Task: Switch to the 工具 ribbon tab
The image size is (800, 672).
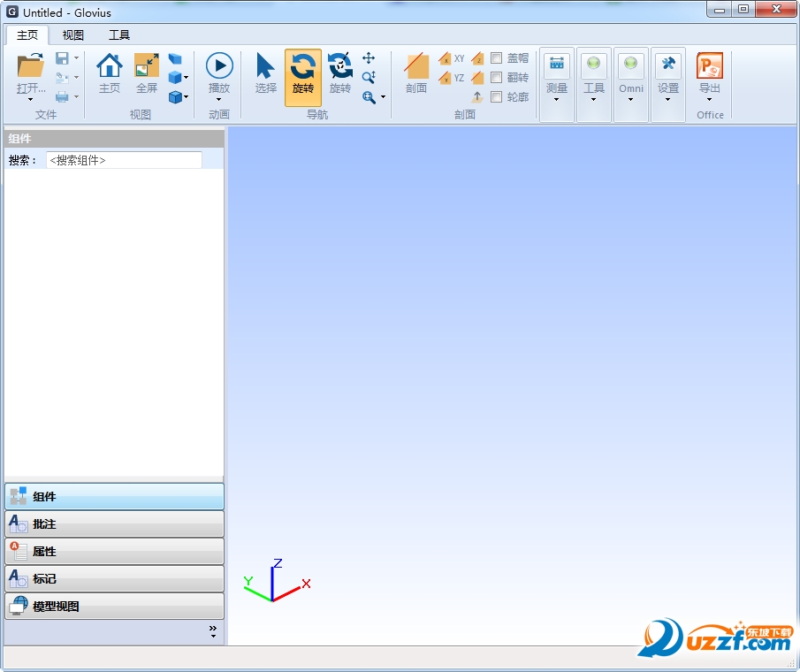Action: 118,34
